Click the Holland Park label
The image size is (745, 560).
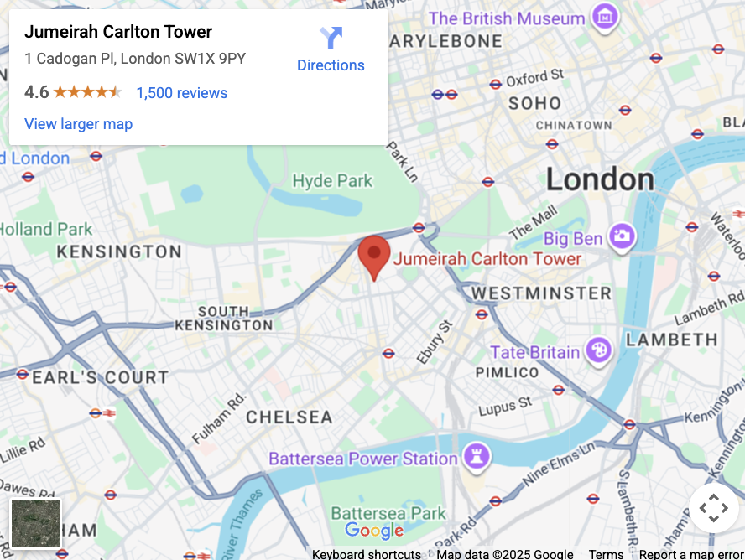(46, 229)
